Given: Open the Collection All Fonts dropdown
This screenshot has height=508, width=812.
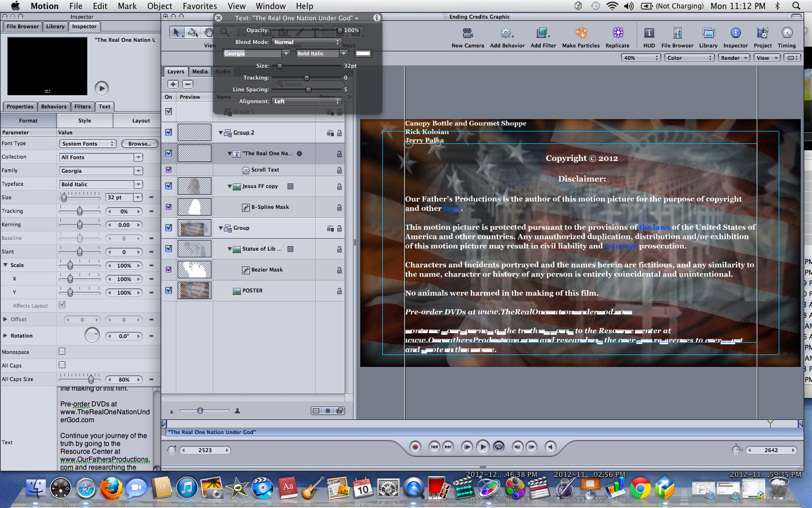Looking at the screenshot, I should 101,157.
